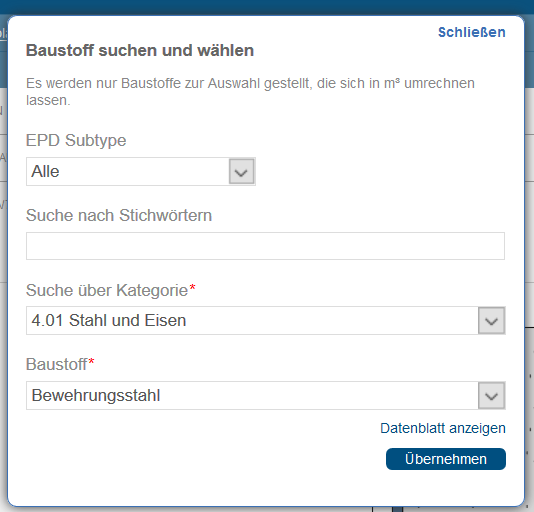Click the "4.01 Stahl und Eisen" category field
The image size is (534, 512).
(x=252, y=321)
